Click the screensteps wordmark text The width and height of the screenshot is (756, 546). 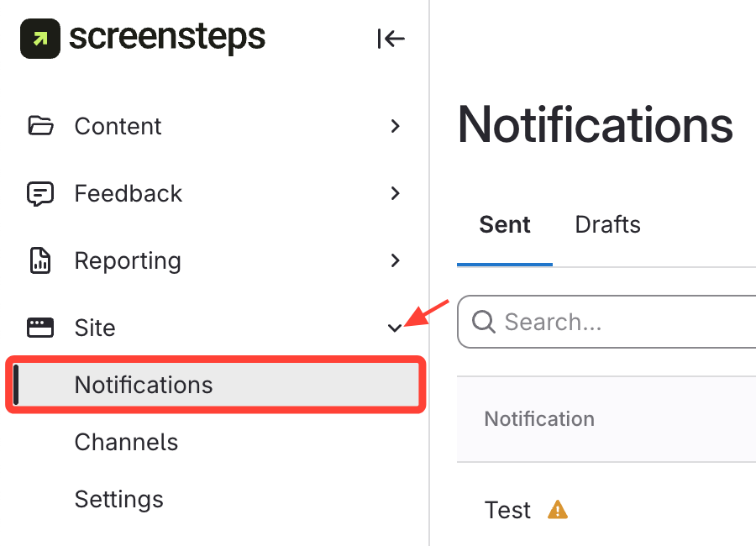pyautogui.click(x=166, y=37)
